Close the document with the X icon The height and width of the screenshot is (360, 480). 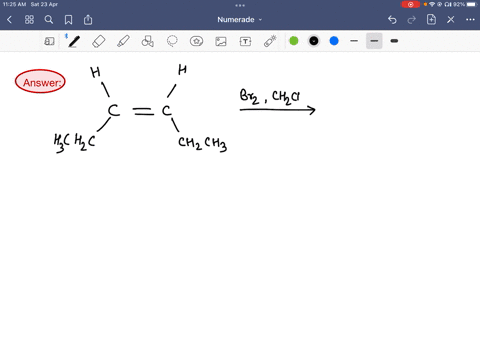(x=451, y=20)
